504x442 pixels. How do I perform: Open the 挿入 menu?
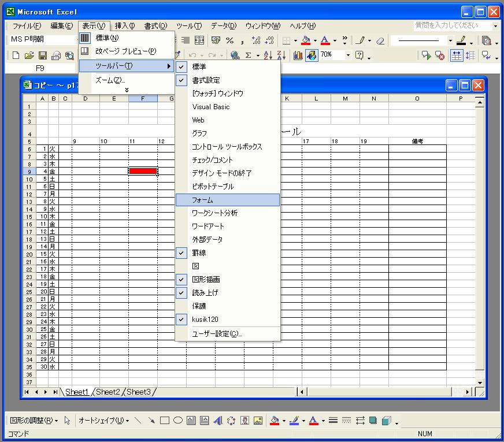click(x=125, y=25)
